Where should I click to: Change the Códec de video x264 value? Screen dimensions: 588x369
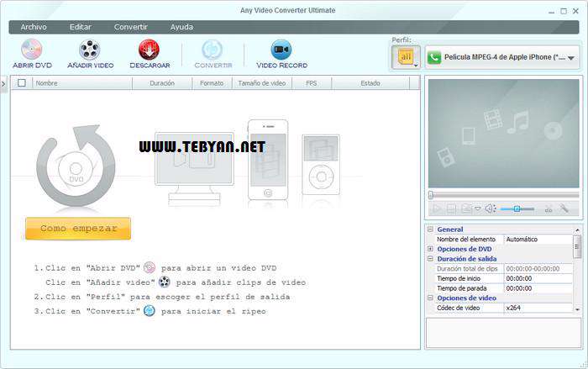(538, 308)
